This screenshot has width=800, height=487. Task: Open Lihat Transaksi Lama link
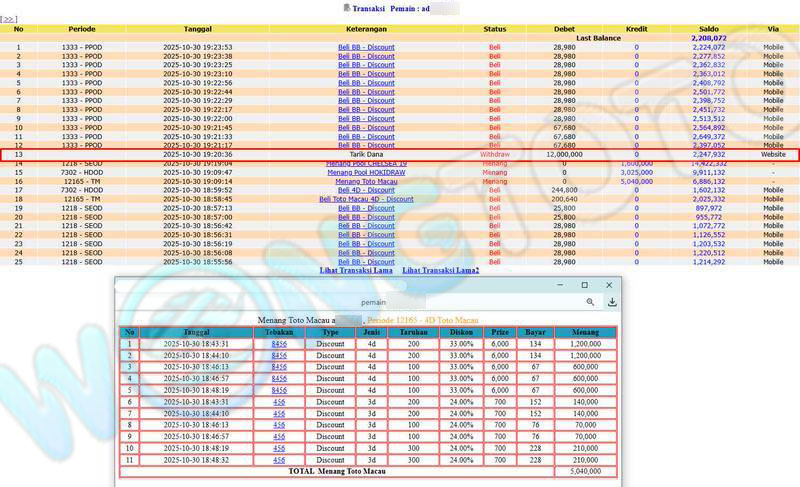356,270
